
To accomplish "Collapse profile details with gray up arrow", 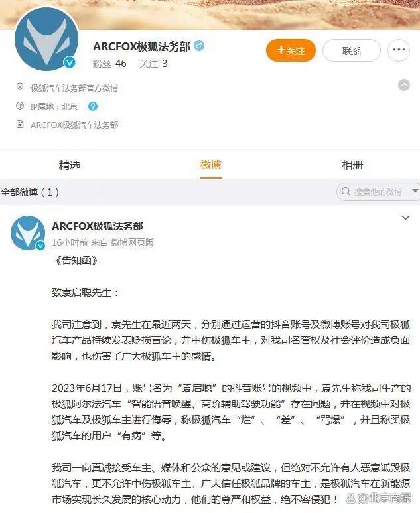I will click(404, 85).
